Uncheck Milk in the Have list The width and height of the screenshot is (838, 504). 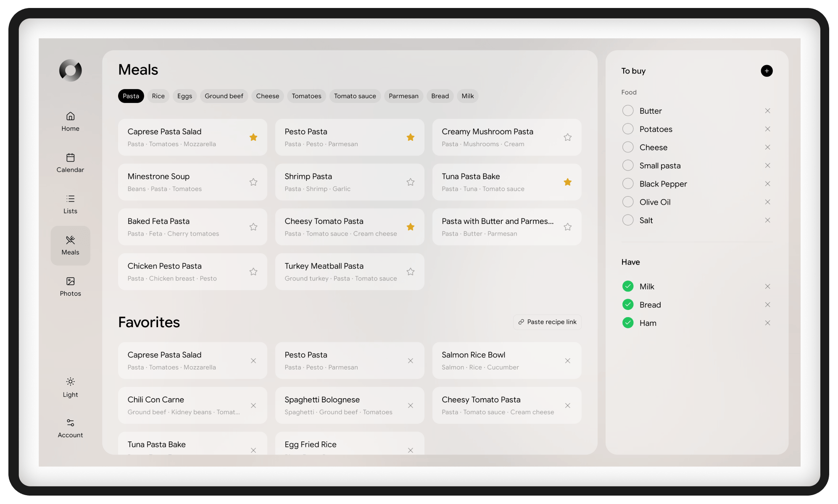(x=628, y=286)
